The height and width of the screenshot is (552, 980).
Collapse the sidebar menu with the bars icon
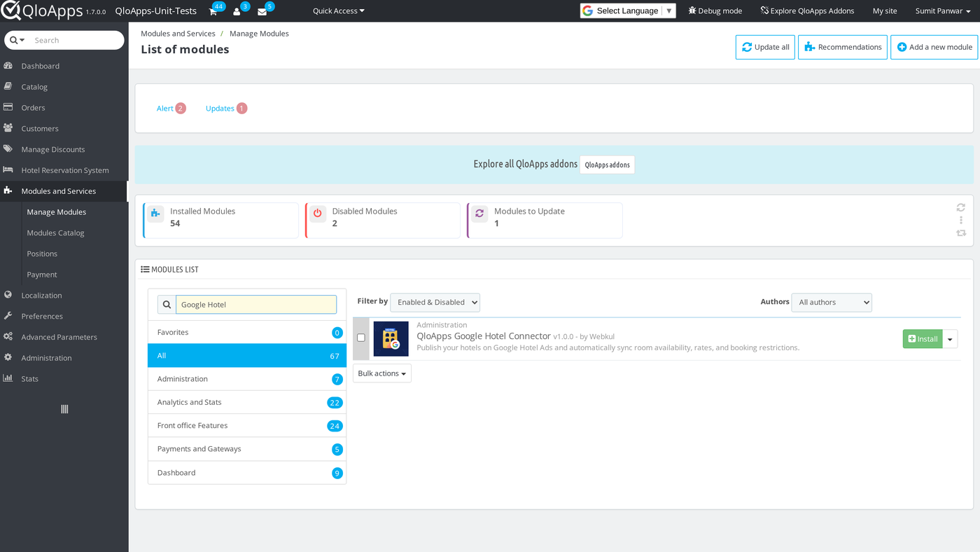[x=64, y=409]
